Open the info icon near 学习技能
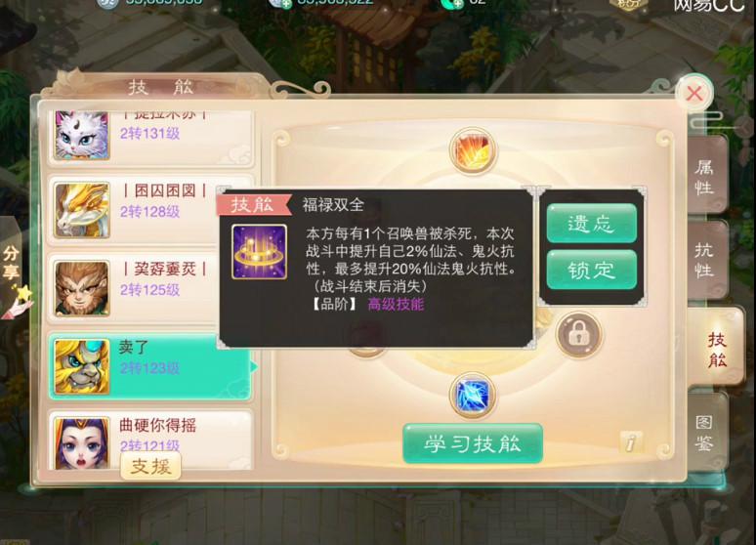Screen dimensions: 756x545 point(630,441)
